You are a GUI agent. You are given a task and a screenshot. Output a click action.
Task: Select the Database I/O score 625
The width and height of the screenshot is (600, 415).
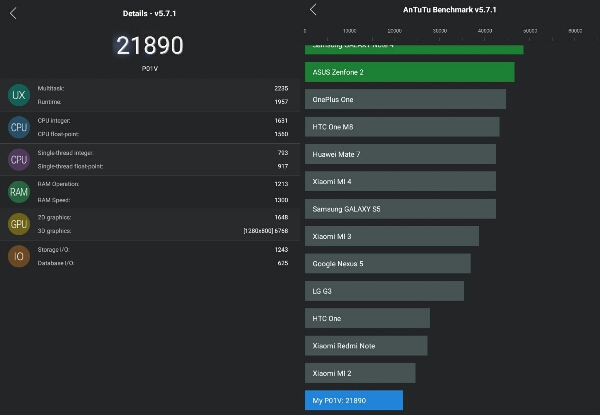click(283, 263)
